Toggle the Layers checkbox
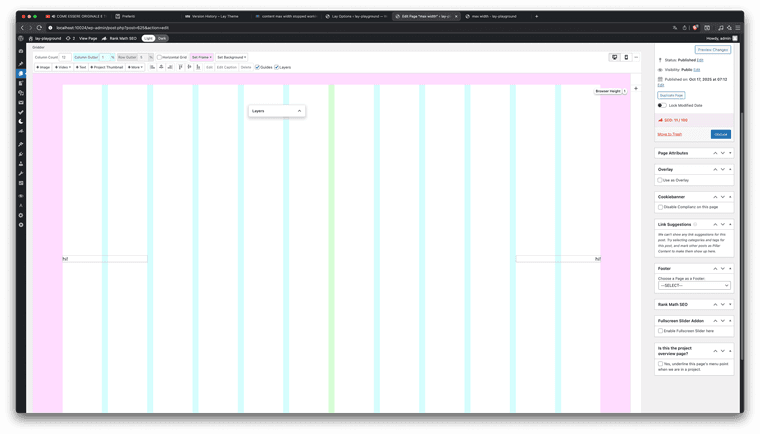Viewport: 760px width, 434px height. pos(277,67)
